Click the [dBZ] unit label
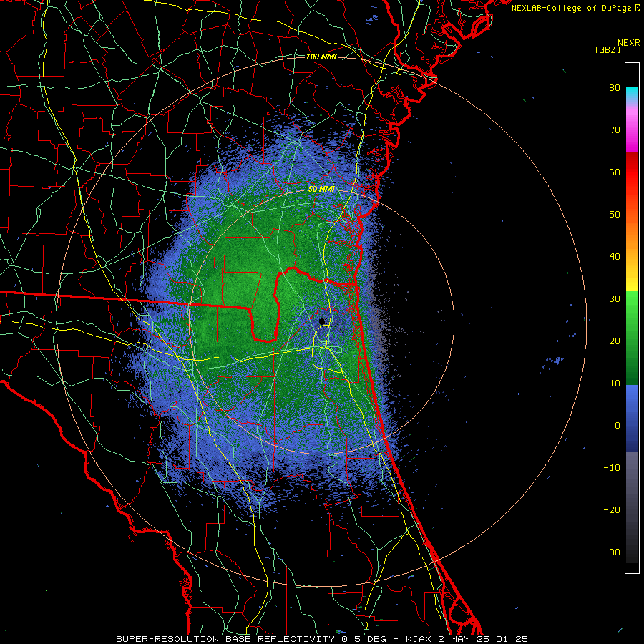Image resolution: width=644 pixels, height=644 pixels. [x=608, y=49]
